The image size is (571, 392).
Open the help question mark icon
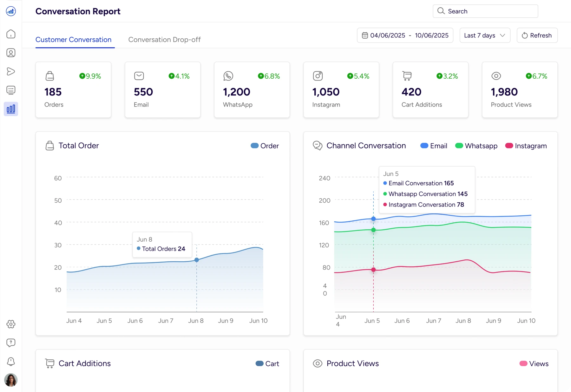click(11, 343)
